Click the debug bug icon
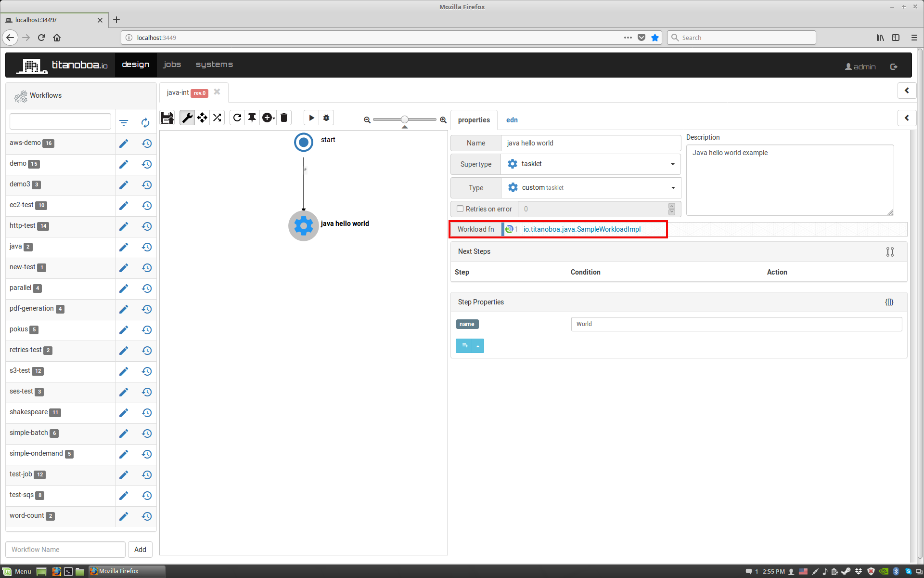The width and height of the screenshot is (924, 578). [326, 118]
